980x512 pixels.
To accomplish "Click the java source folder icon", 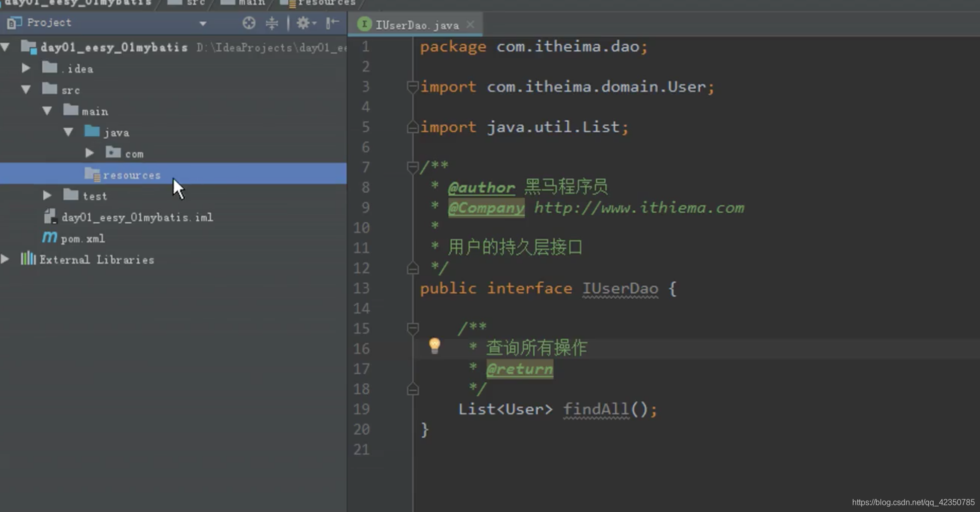I will (92, 131).
